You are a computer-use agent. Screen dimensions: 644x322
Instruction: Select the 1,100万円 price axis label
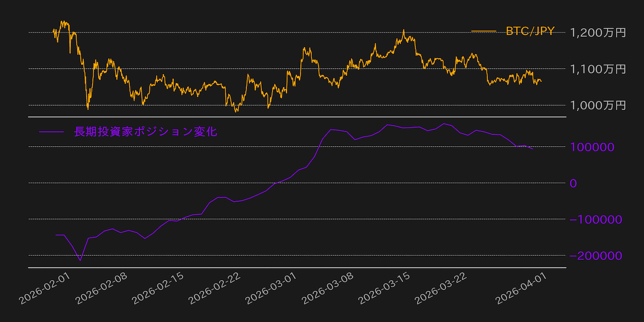coord(598,69)
